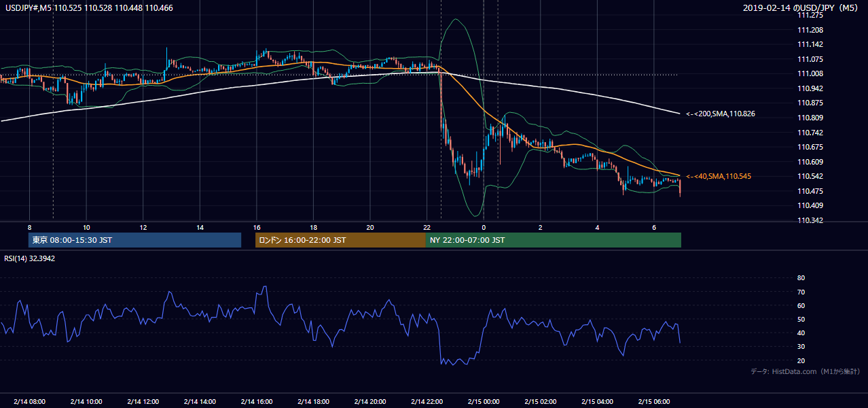The image size is (868, 408).
Task: Click the 2/15 04:00 date label
Action: 597,401
